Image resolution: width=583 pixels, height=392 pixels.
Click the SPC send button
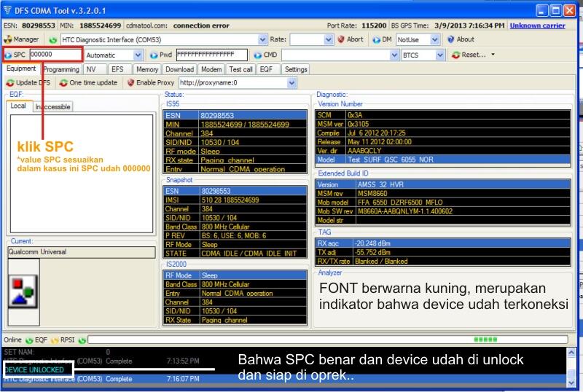click(x=15, y=55)
